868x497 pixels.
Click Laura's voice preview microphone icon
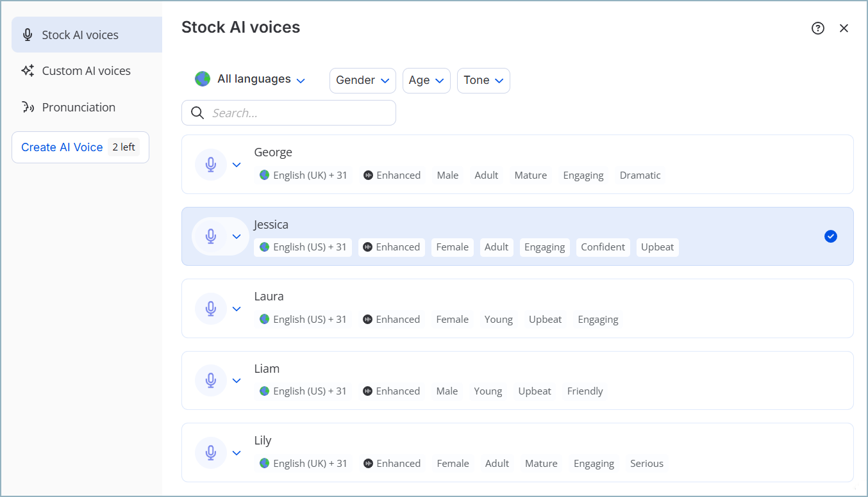tap(210, 308)
